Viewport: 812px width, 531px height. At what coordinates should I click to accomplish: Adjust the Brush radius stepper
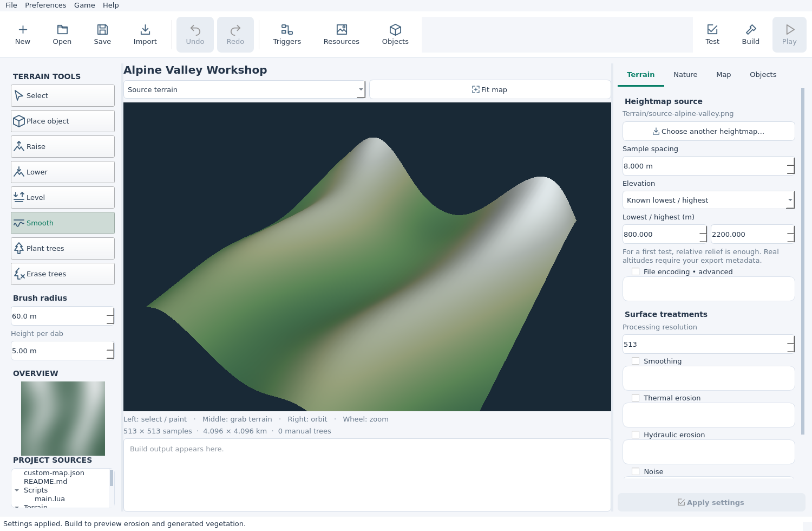pos(110,316)
